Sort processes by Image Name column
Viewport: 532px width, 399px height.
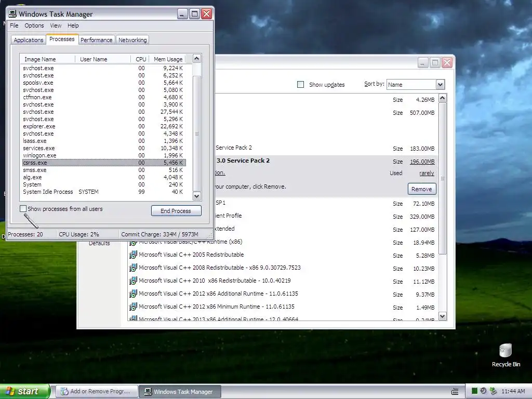[x=47, y=59]
